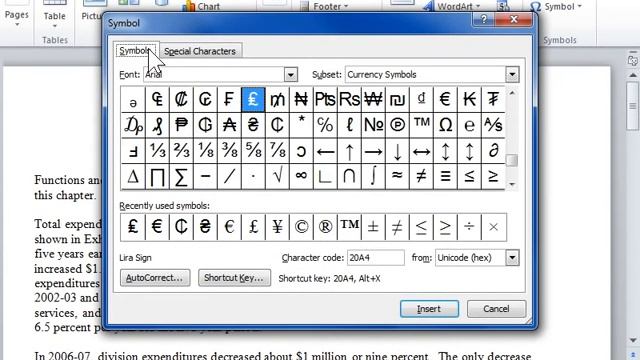Select Yen sign in recently used symbols

277,227
